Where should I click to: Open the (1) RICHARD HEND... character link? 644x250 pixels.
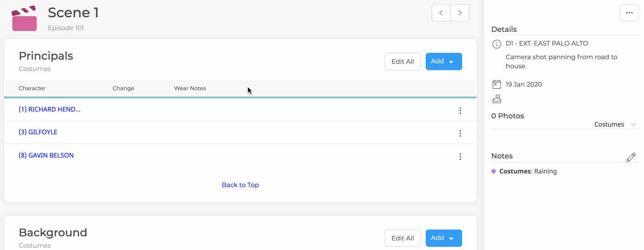pos(50,109)
